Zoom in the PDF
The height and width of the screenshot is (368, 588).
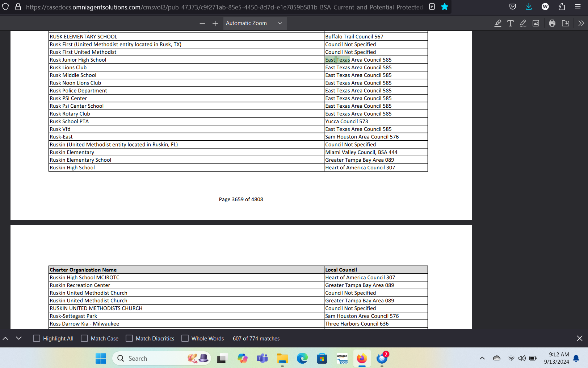tap(215, 23)
